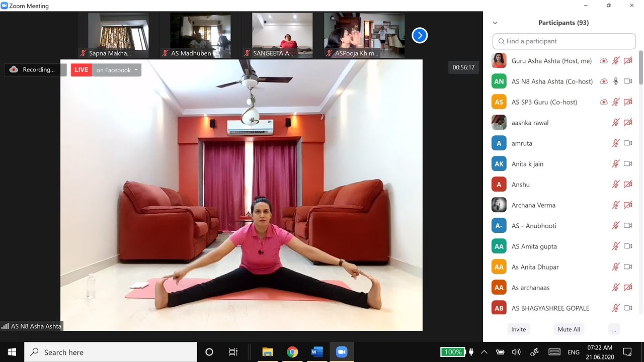
Task: Open the LIVE on Facebook dropdown
Action: pyautogui.click(x=136, y=70)
